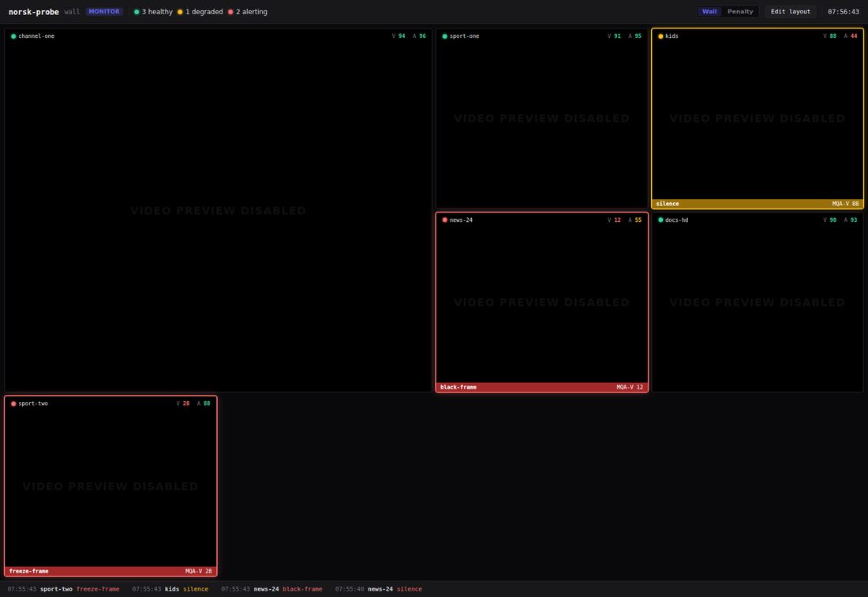The height and width of the screenshot is (597, 868).
Task: Switch to the Penalty view tab
Action: click(740, 12)
